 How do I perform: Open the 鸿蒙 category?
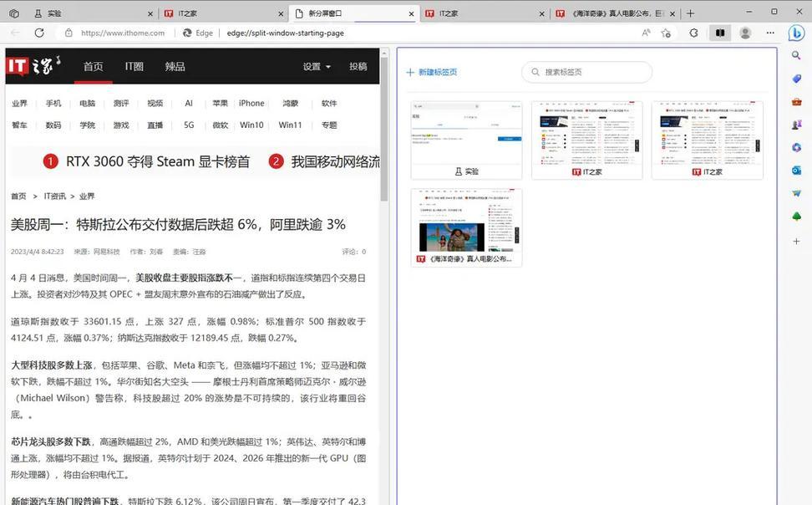[x=291, y=103]
